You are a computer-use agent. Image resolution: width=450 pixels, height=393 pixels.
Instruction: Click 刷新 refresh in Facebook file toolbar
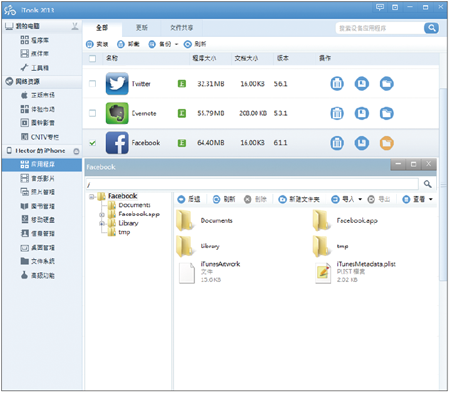click(224, 199)
